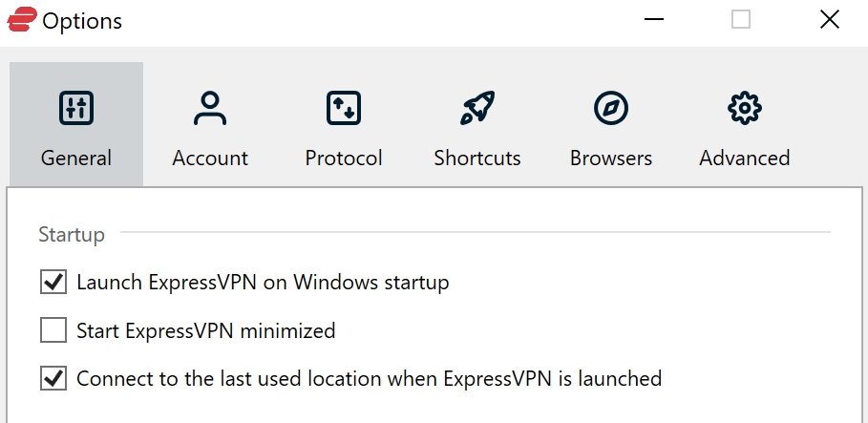Viewport: 868px width, 423px height.
Task: Click the "Launch ExpressVPN on Windows startup" text
Action: point(263,283)
